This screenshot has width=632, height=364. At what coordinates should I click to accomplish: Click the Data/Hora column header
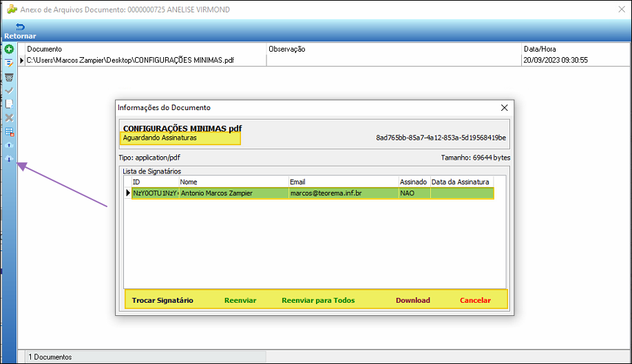click(x=576, y=49)
